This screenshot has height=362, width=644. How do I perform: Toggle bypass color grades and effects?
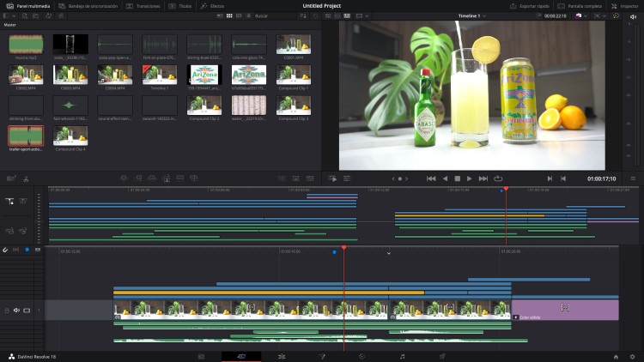tap(616, 15)
